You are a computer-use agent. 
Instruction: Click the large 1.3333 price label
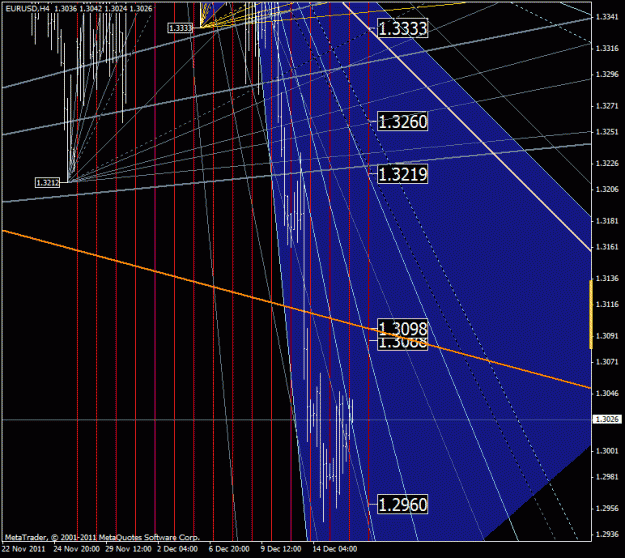(403, 28)
